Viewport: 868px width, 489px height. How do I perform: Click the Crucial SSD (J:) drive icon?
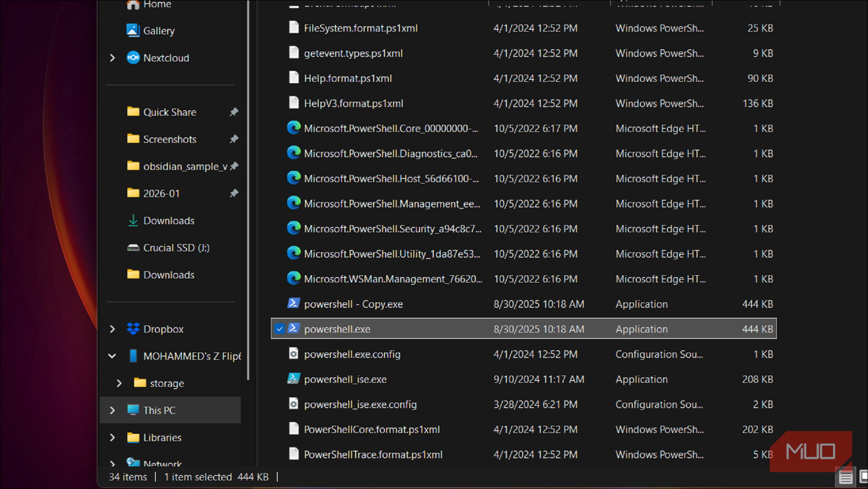tap(133, 248)
